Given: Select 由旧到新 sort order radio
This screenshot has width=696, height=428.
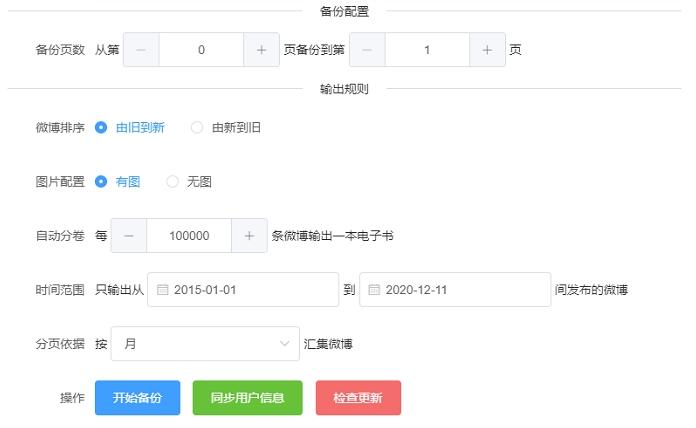Looking at the screenshot, I should point(101,127).
